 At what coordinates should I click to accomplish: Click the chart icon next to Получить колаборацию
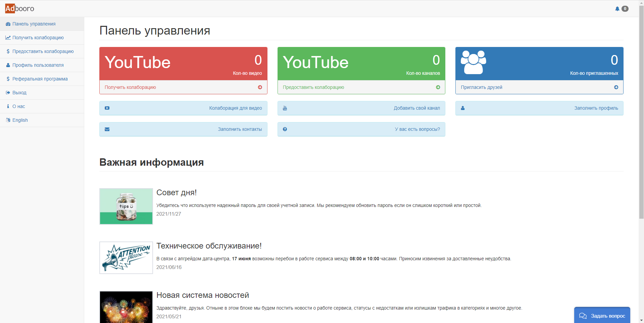[8, 38]
